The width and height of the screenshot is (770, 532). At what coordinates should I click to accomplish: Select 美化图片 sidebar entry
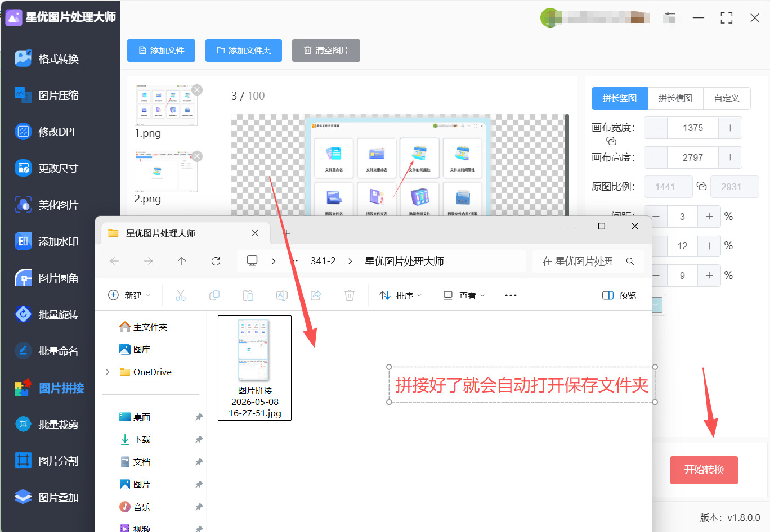pos(47,205)
